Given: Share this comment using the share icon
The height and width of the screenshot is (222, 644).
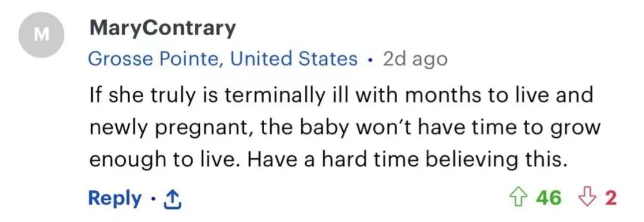Looking at the screenshot, I should click(172, 200).
